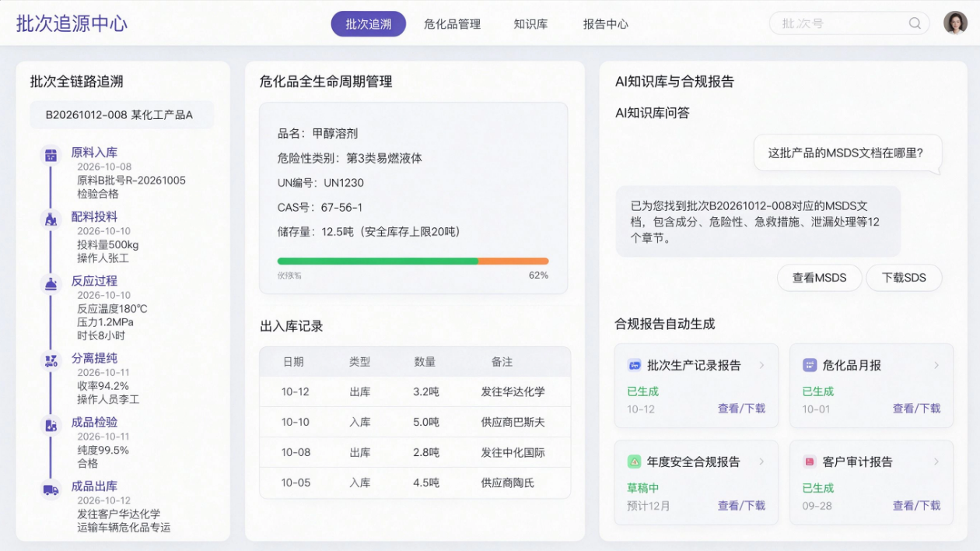Click the 4.5吨 quantity cell
The image size is (980, 551).
[426, 483]
